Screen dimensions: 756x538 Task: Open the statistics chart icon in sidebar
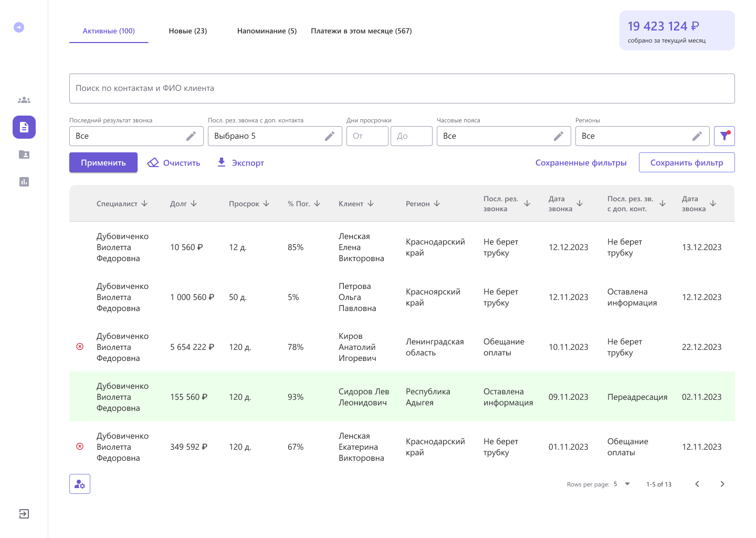pos(24,182)
